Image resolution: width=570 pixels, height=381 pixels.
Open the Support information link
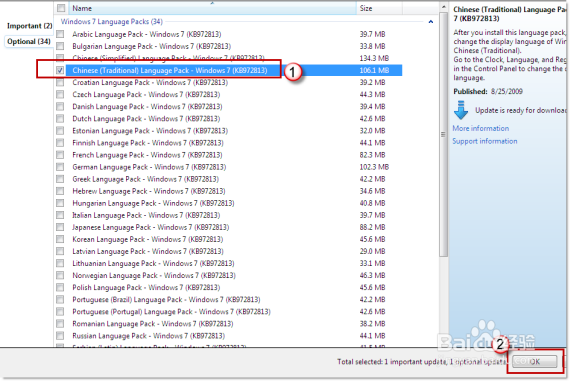click(x=485, y=141)
